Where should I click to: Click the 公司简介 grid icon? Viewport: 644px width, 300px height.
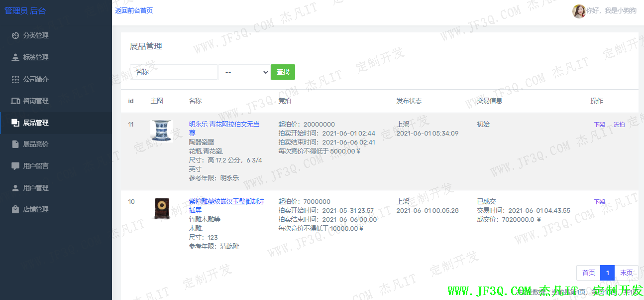(15, 79)
